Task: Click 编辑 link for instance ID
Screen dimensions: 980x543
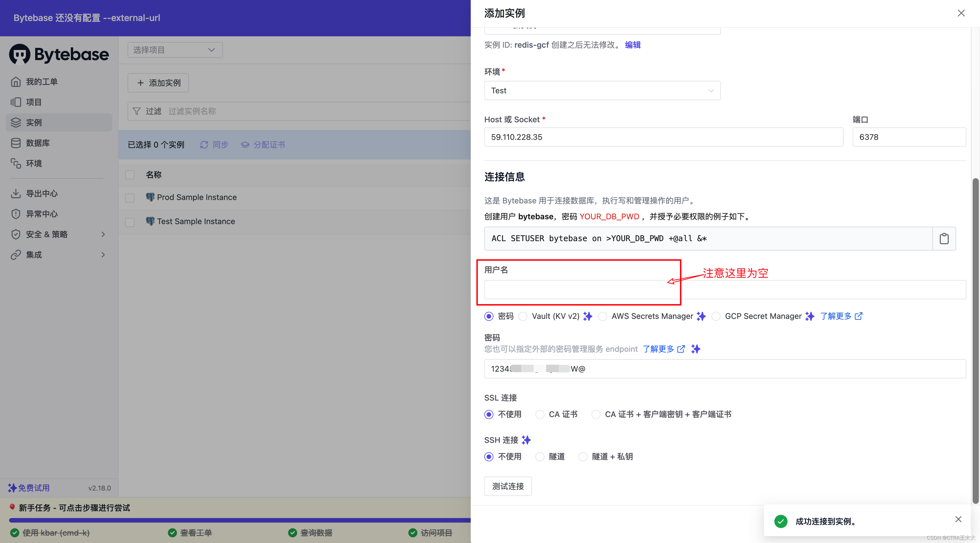Action: pyautogui.click(x=633, y=45)
